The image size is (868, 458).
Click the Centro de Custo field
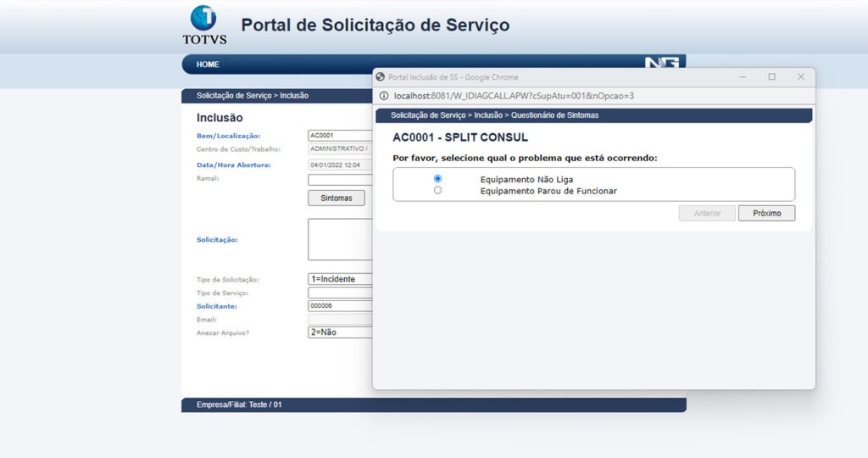tap(341, 148)
